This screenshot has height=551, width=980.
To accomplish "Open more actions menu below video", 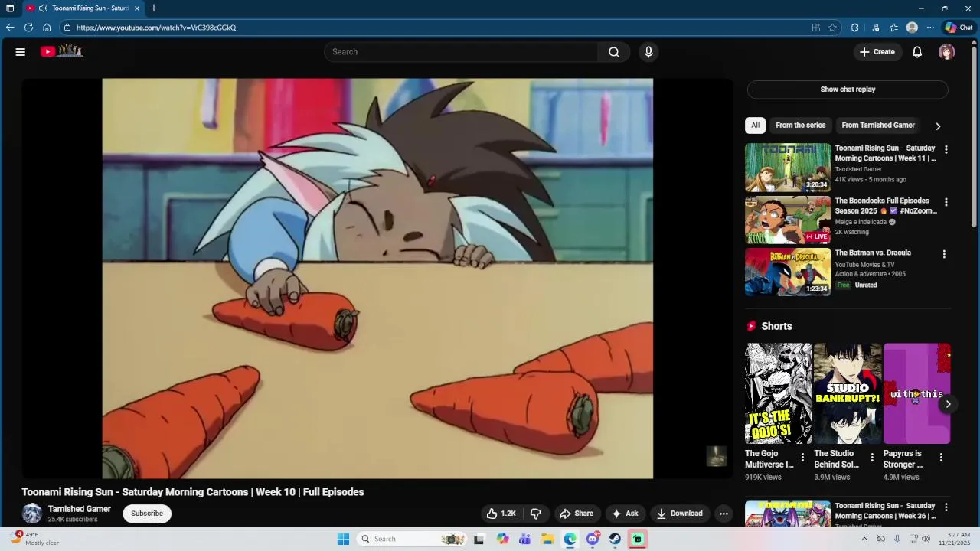I will (724, 514).
